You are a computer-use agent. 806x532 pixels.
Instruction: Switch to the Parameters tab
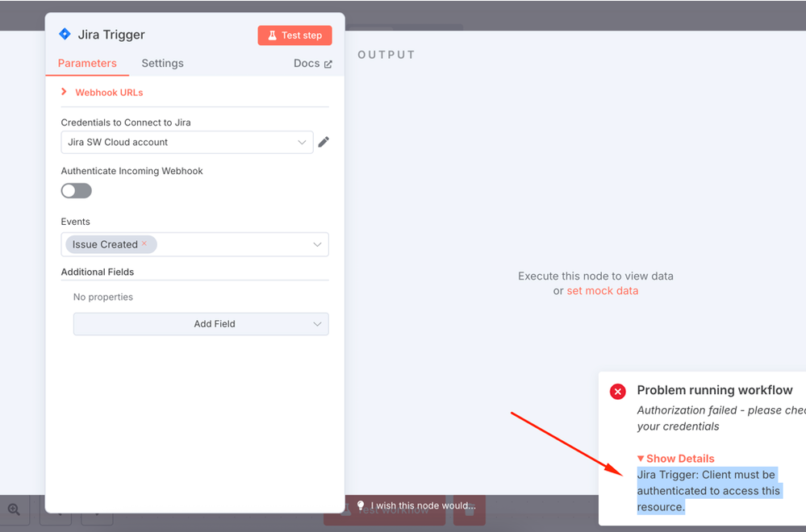click(x=87, y=63)
